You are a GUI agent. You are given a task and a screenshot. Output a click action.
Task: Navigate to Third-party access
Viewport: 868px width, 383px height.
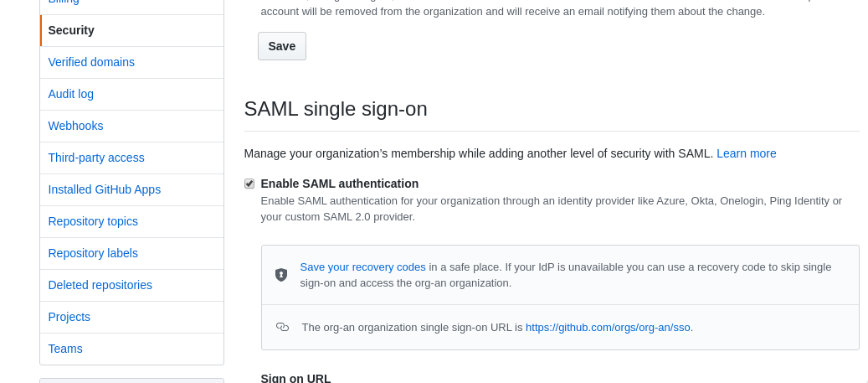tap(131, 158)
